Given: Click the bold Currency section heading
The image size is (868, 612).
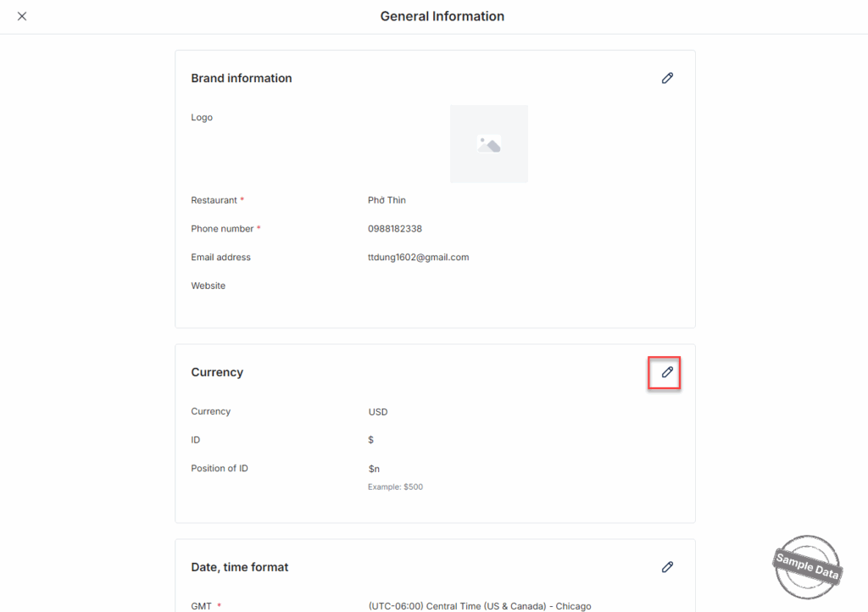Looking at the screenshot, I should coord(217,372).
